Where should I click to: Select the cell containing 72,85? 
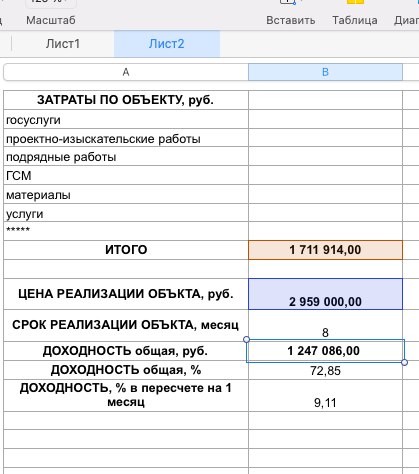[x=325, y=370]
